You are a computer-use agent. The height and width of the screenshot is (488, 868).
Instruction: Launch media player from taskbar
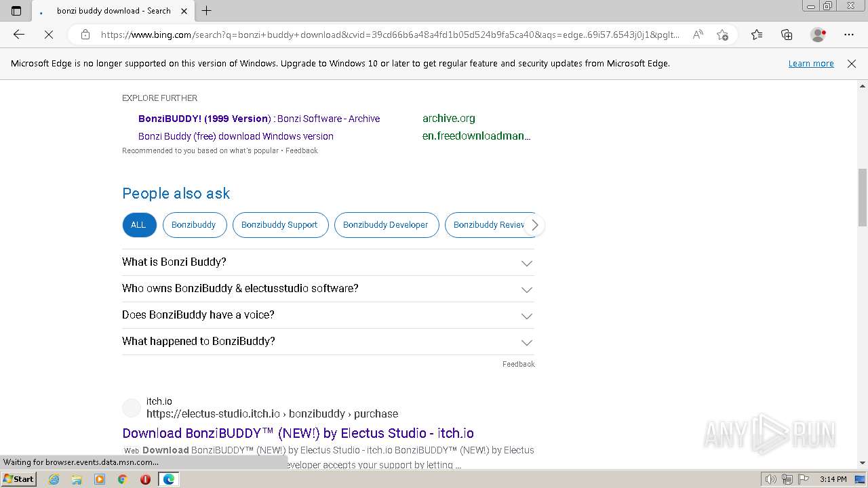pyautogui.click(x=100, y=479)
